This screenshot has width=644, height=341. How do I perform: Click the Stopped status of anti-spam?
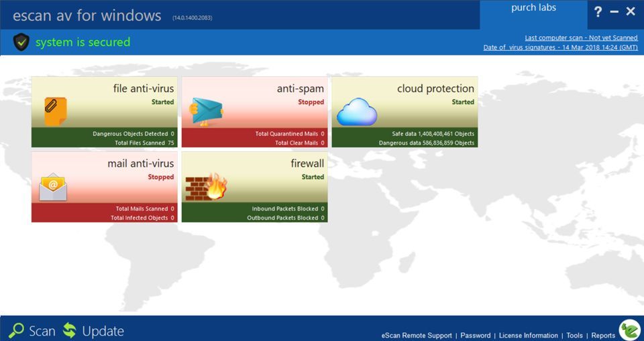coord(311,103)
